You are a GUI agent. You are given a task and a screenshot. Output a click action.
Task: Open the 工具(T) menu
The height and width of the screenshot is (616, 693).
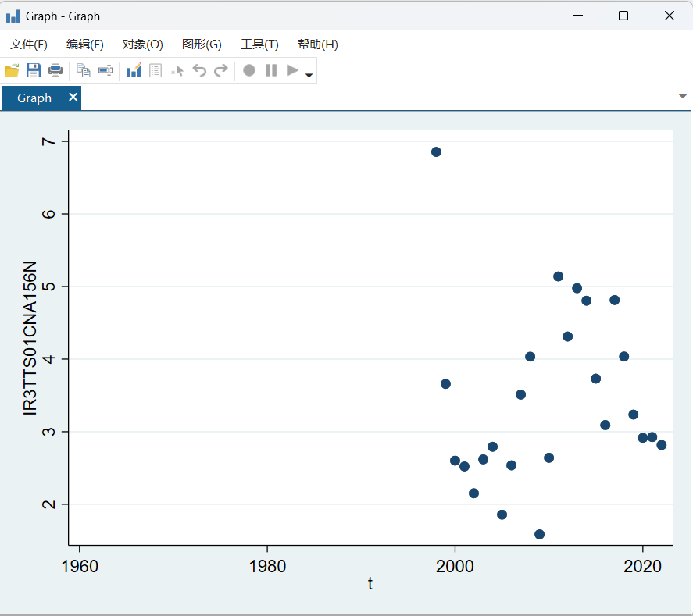coord(259,45)
